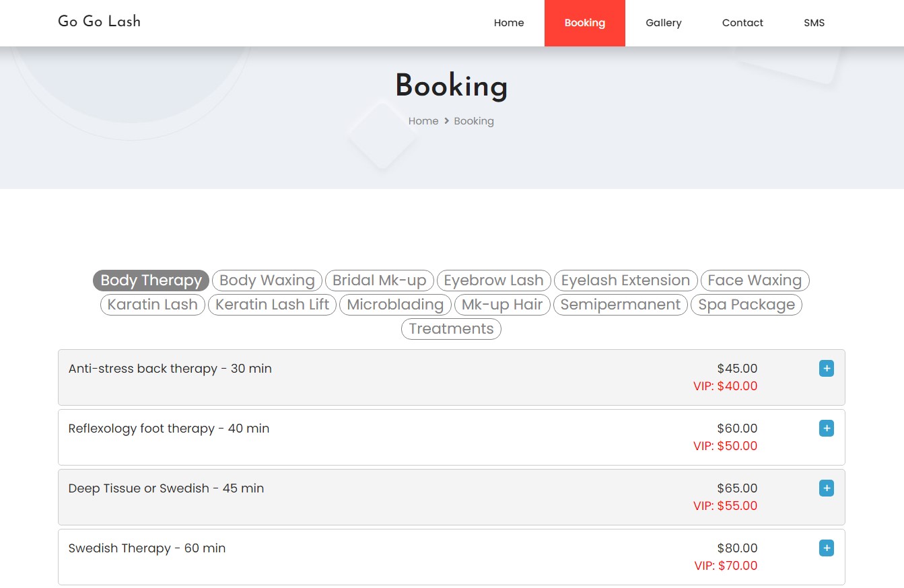Choose the Eyebrow Lash category

click(x=493, y=281)
